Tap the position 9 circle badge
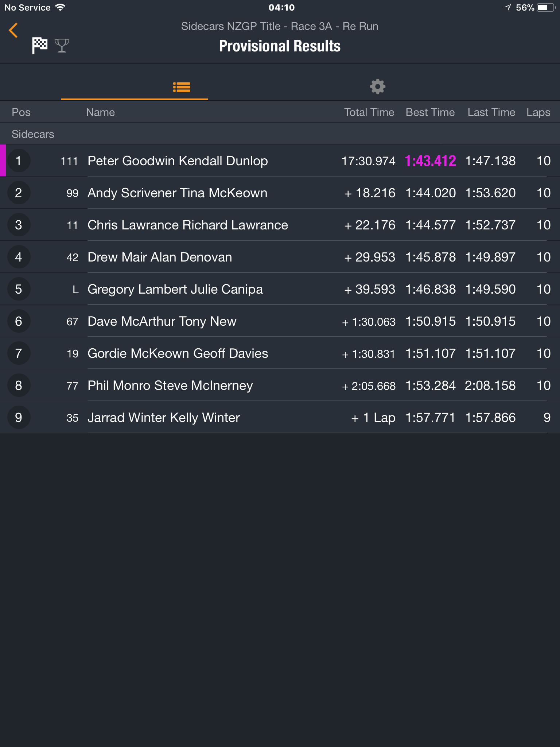 pyautogui.click(x=18, y=418)
